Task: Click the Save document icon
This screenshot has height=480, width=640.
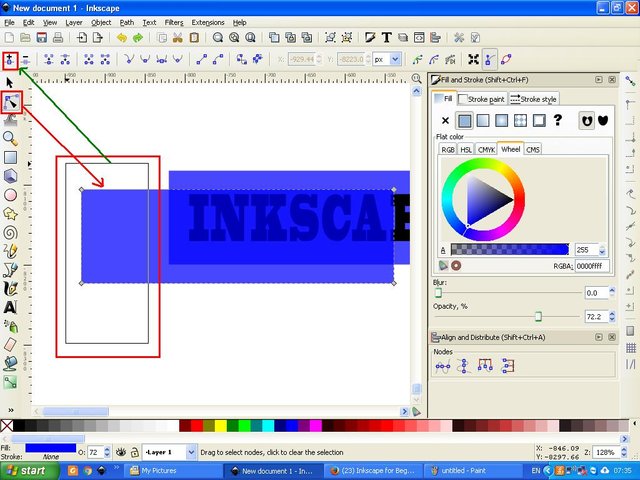Action: pyautogui.click(x=42, y=38)
